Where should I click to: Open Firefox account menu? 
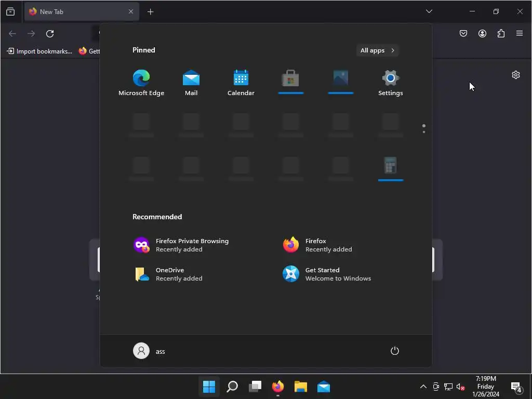[x=482, y=33]
